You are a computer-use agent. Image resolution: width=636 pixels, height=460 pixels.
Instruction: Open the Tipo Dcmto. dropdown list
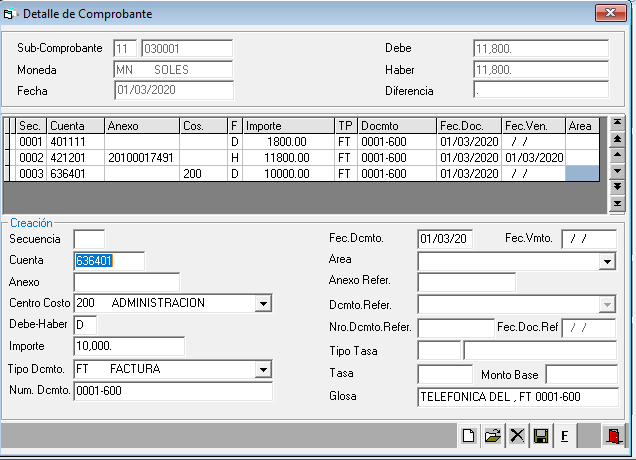tap(263, 370)
